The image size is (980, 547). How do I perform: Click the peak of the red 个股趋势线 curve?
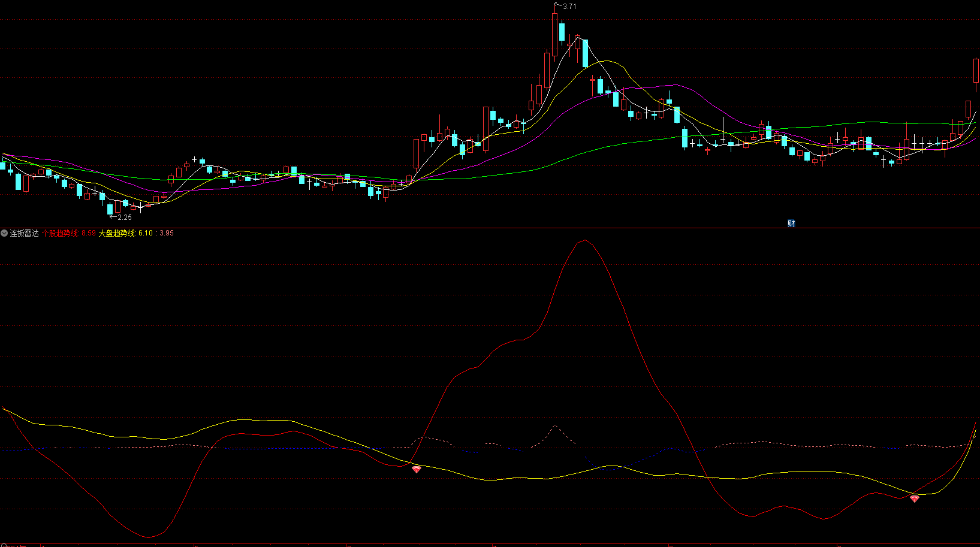(584, 240)
